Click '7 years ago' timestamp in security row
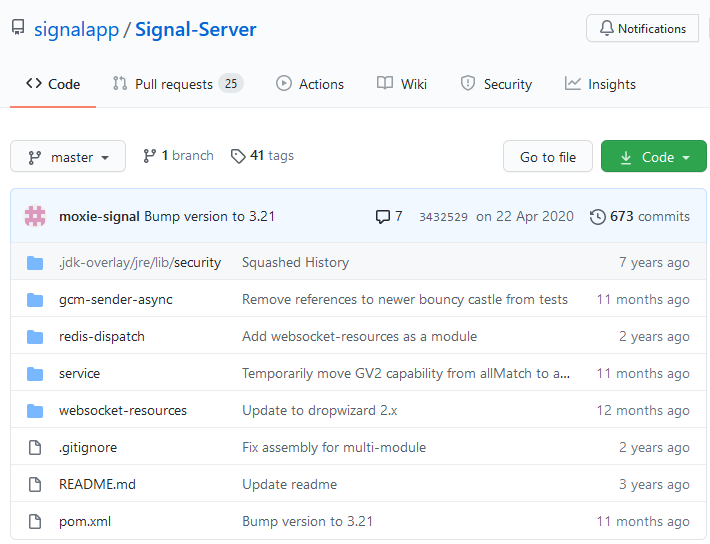This screenshot has height=544, width=710. point(654,263)
